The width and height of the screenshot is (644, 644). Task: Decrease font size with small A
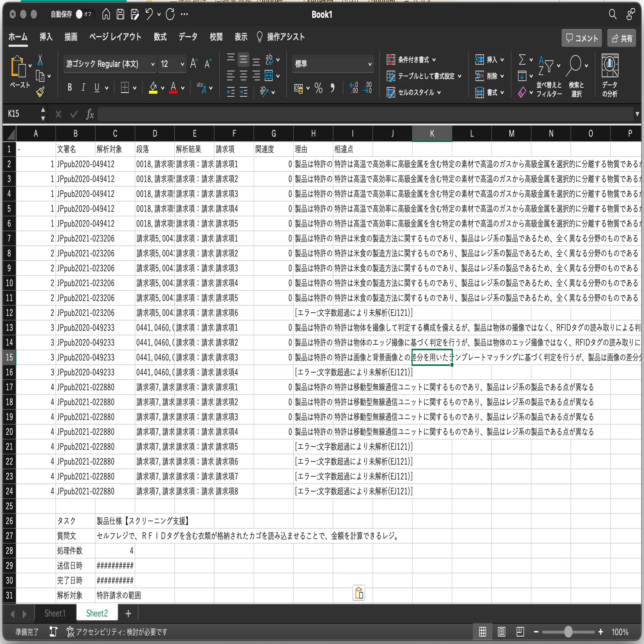[x=208, y=64]
